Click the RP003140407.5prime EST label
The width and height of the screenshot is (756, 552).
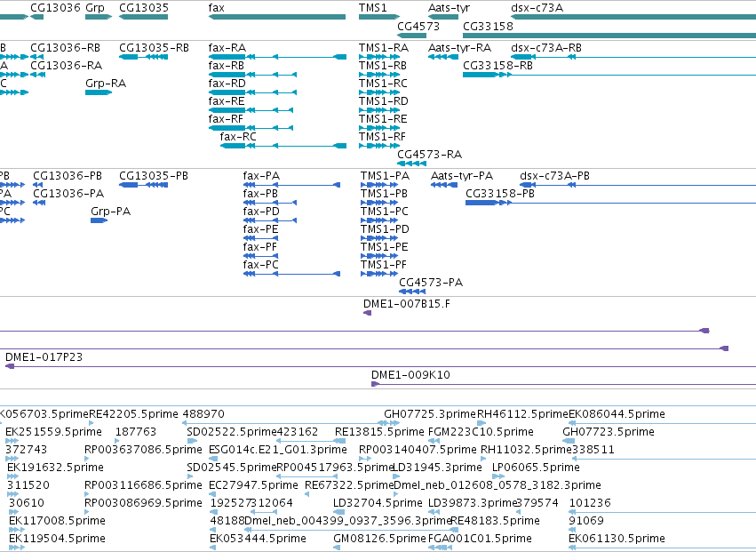pos(418,450)
